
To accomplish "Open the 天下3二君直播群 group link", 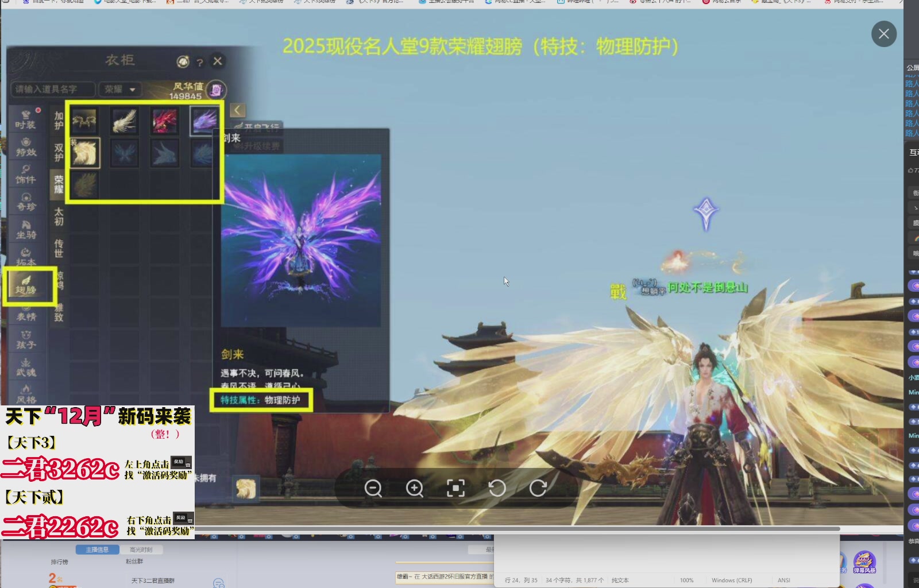I will pos(153,581).
